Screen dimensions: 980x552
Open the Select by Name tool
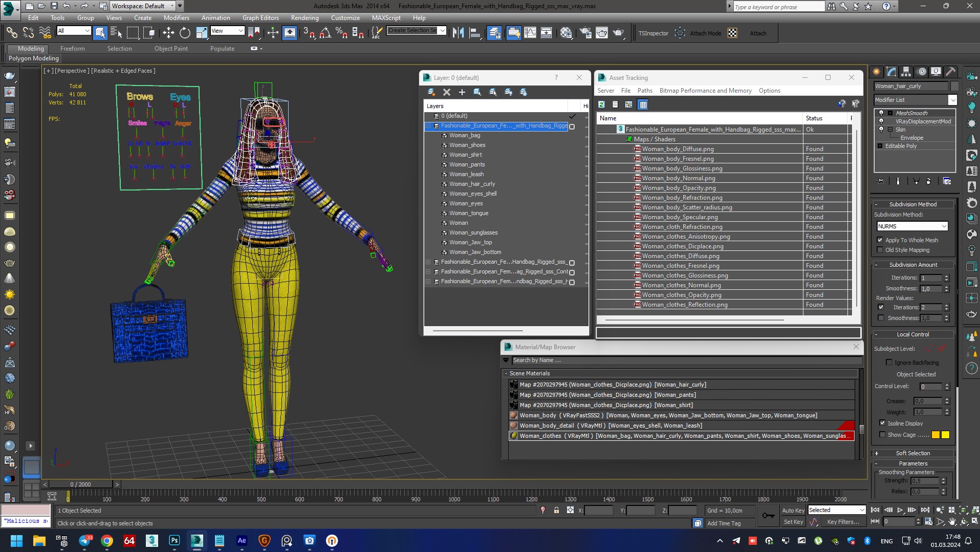pos(116,33)
